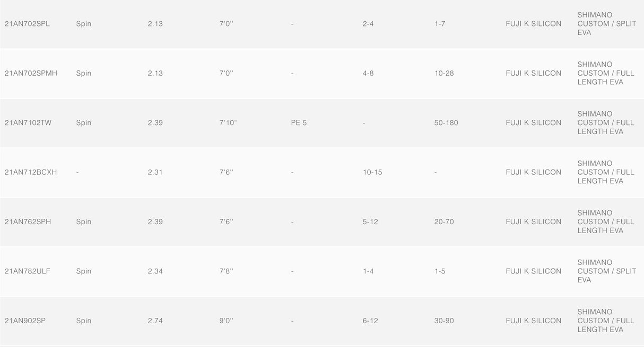Select the 10-28 cast weight value
The image size is (644, 347).
(x=444, y=73)
